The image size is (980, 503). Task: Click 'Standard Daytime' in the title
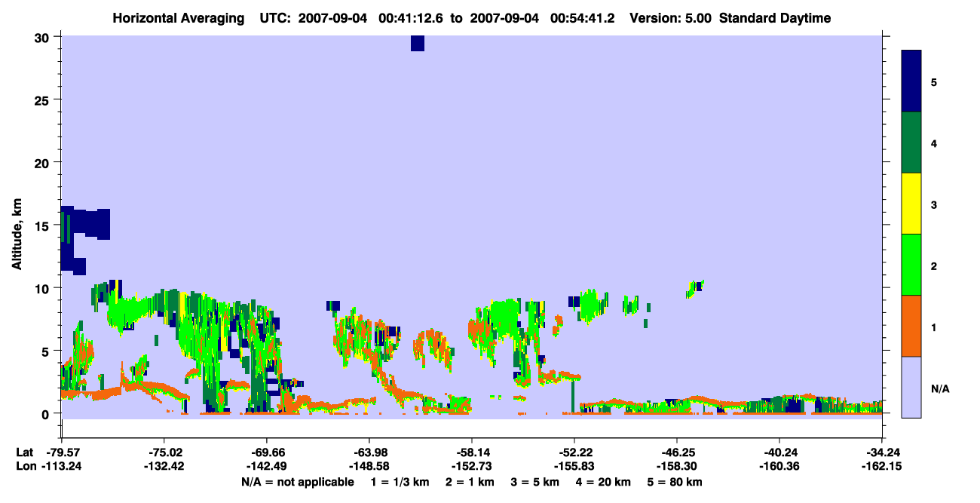point(775,18)
